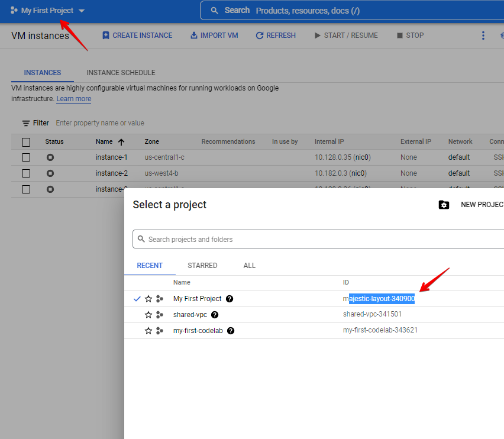Click the default network link for instance-1

click(459, 157)
